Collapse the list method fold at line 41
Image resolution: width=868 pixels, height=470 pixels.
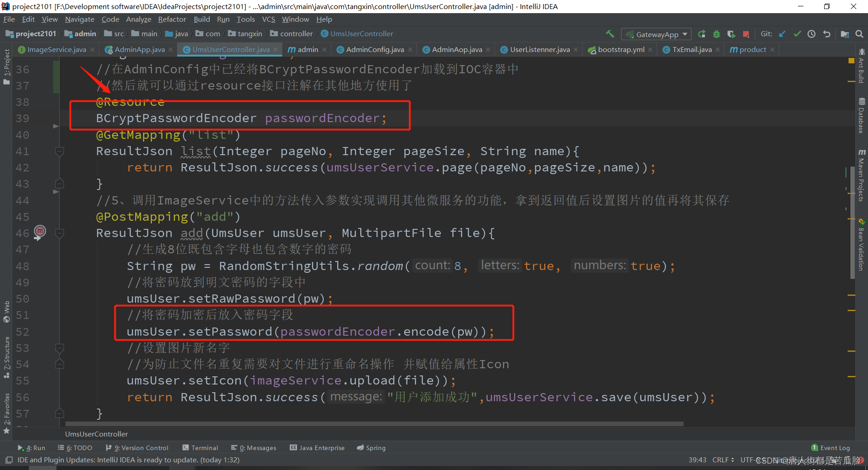tap(59, 151)
